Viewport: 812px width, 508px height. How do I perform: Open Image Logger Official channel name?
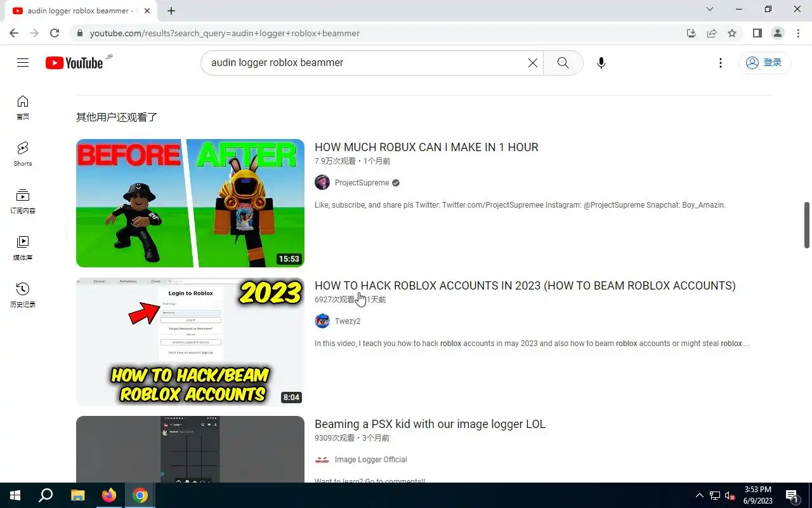click(x=371, y=460)
